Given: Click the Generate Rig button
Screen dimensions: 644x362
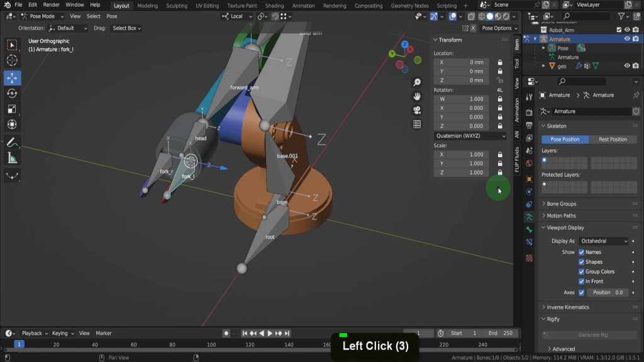Looking at the screenshot, I should coord(589,335).
